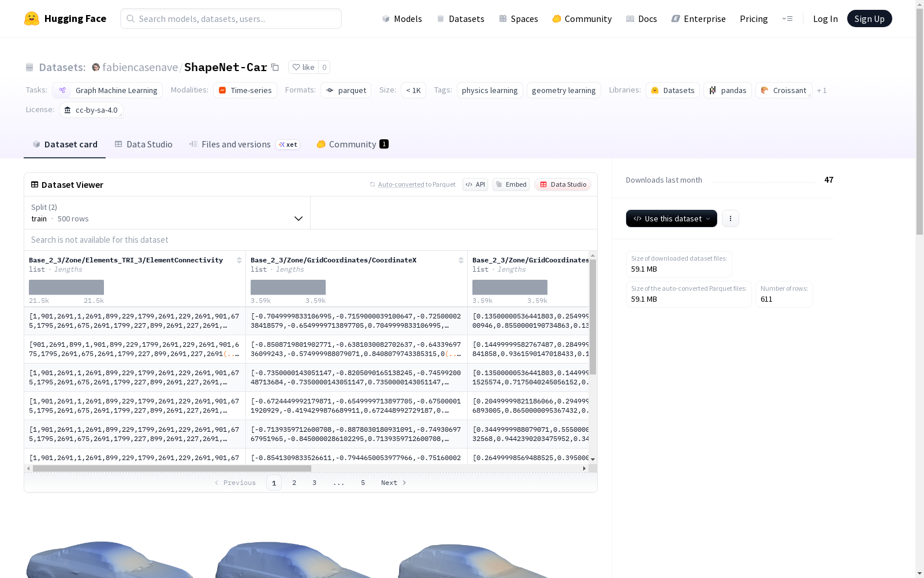Switch to the Dataset card tab
This screenshot has width=924, height=578.
pos(65,144)
